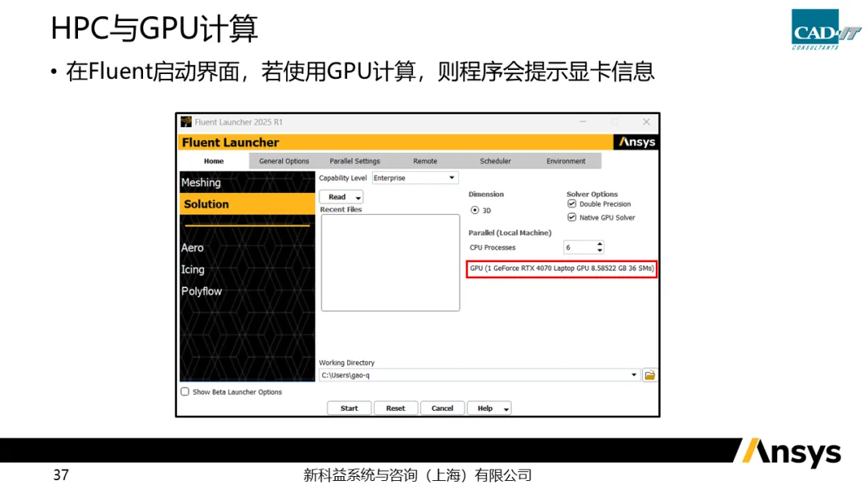Viewport: 868px width, 489px height.
Task: Enable the Double Precision checkbox
Action: click(572, 204)
